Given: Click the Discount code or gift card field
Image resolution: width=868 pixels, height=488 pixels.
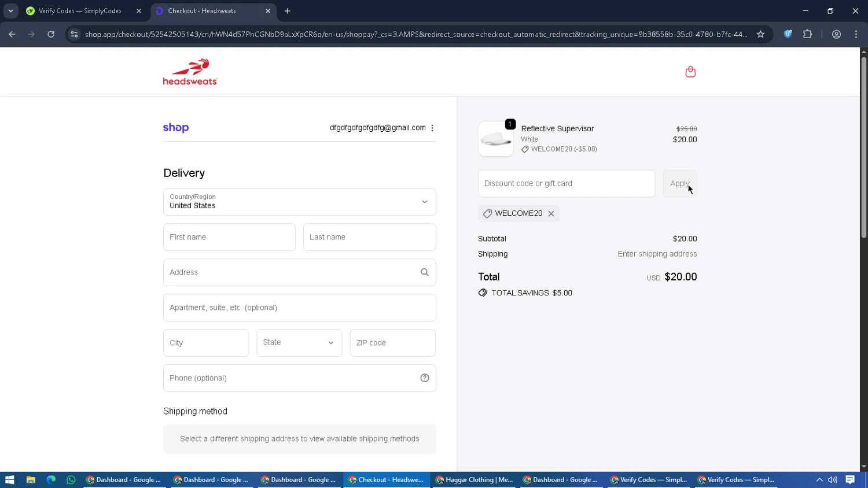Looking at the screenshot, I should 566,183.
